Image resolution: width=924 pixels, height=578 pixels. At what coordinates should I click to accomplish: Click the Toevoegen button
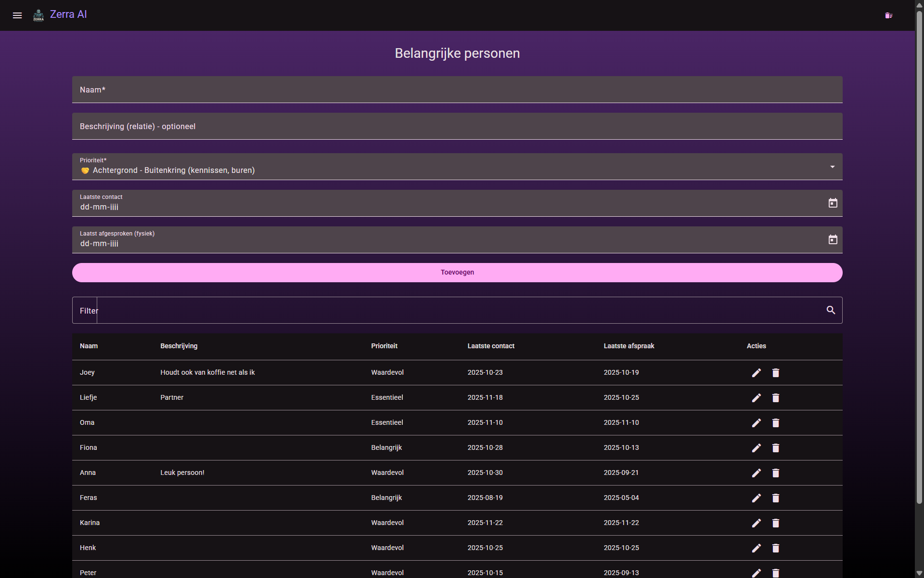(457, 273)
